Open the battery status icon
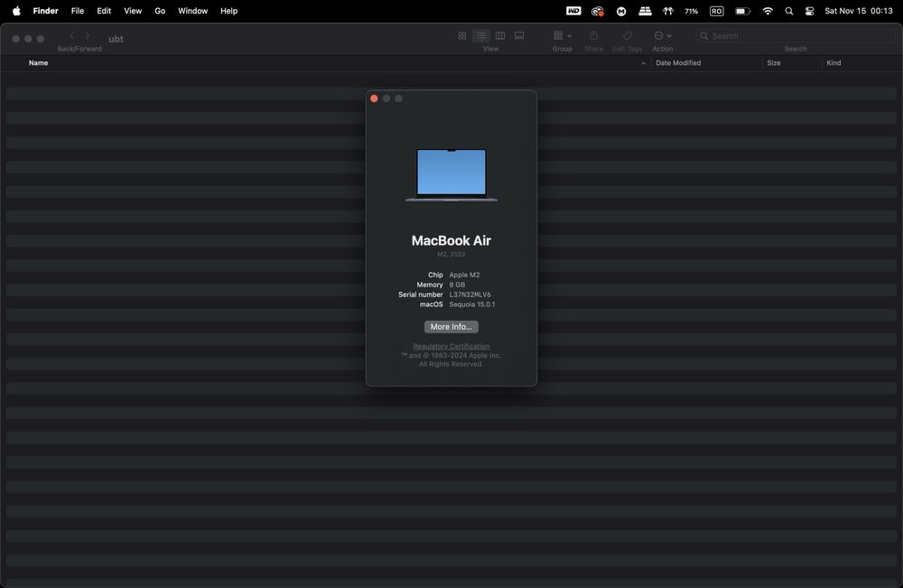 (x=743, y=11)
